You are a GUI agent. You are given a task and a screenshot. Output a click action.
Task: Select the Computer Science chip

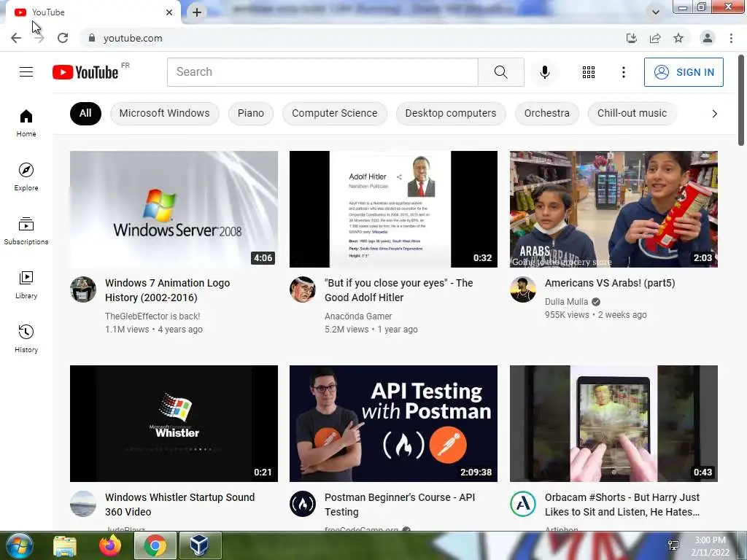tap(334, 113)
